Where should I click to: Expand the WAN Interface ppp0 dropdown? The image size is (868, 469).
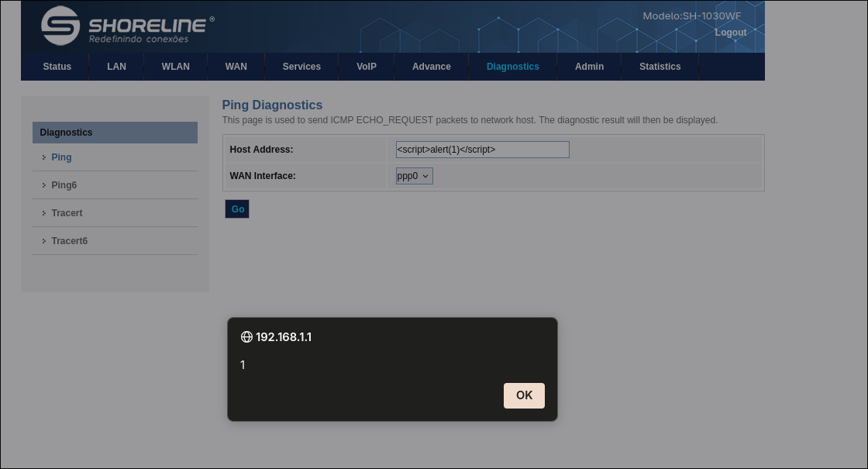tap(414, 176)
